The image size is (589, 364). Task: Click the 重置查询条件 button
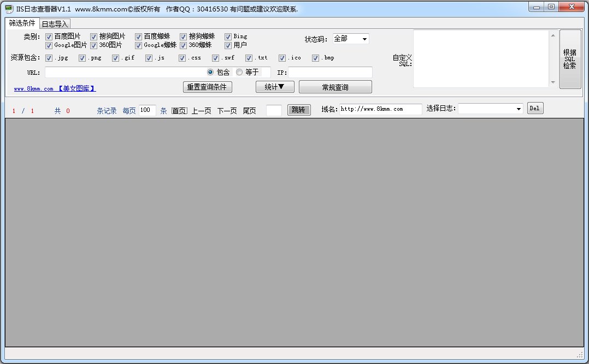pyautogui.click(x=207, y=87)
